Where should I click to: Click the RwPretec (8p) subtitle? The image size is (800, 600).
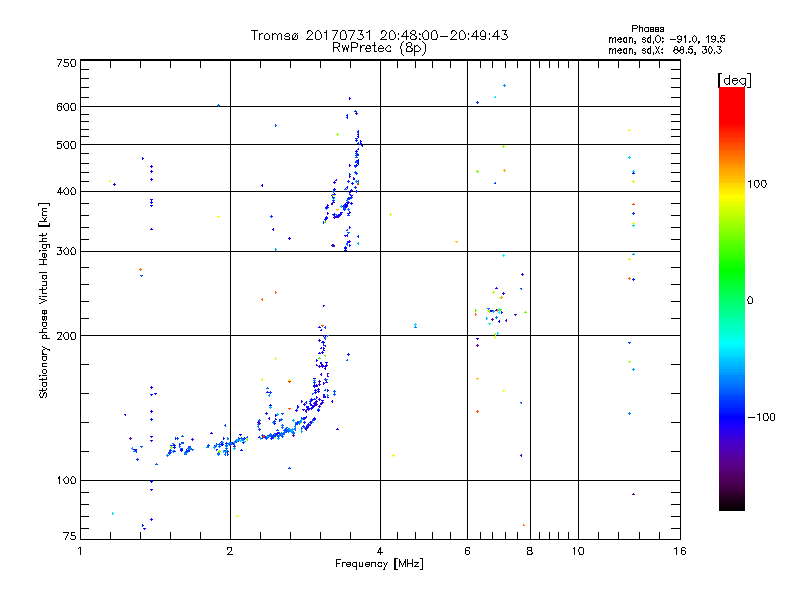(379, 48)
